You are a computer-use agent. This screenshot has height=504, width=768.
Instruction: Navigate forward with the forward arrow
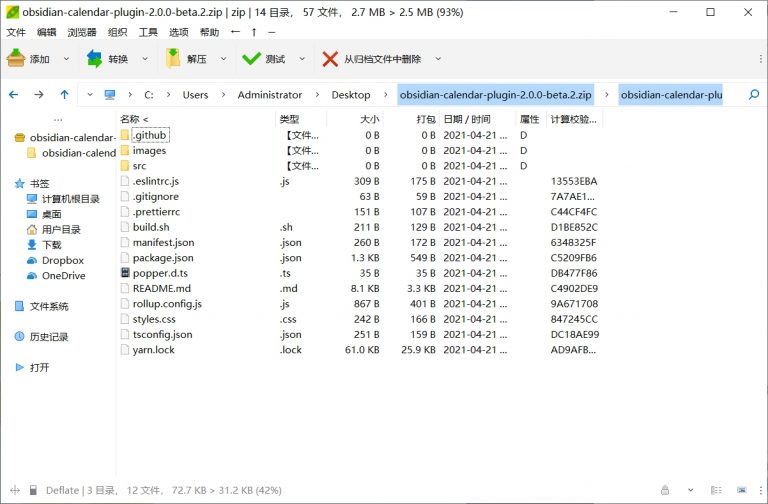39,95
